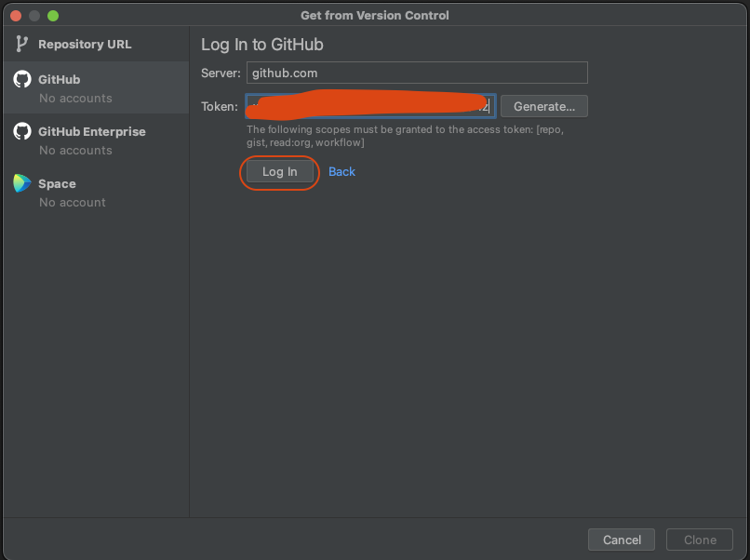750x560 pixels.
Task: Click 'No accounts' under GitHub Enterprise
Action: point(75,150)
